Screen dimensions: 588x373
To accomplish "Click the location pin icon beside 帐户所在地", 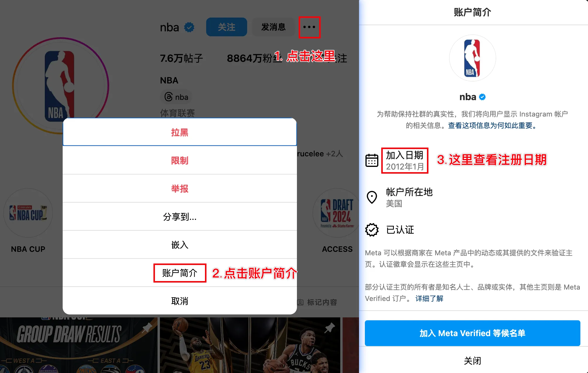I will (372, 197).
